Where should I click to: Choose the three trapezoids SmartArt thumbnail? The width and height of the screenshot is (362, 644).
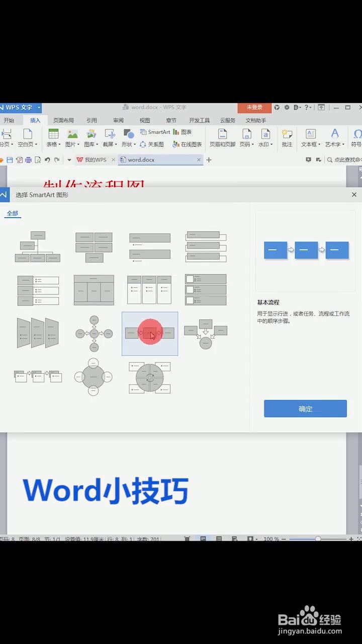click(38, 333)
